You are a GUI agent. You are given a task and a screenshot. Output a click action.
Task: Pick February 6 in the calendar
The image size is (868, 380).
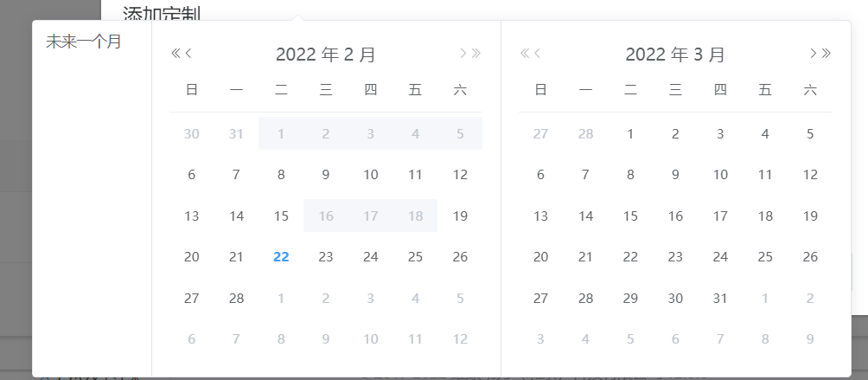point(192,175)
